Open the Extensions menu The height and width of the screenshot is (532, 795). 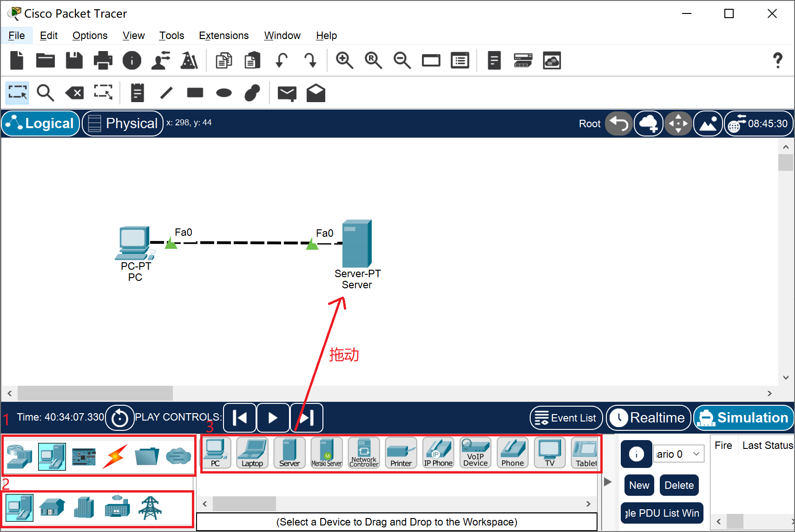point(223,36)
